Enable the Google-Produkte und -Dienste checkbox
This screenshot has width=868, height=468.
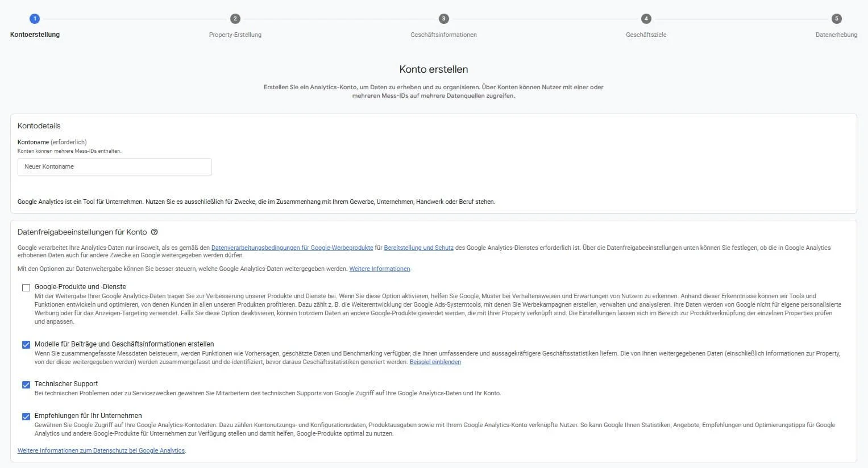26,287
